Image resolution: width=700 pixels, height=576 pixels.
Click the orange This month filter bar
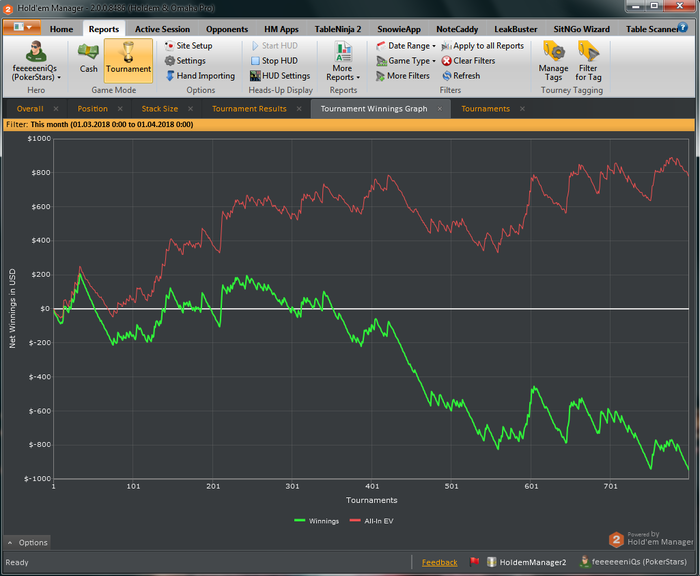coord(349,125)
